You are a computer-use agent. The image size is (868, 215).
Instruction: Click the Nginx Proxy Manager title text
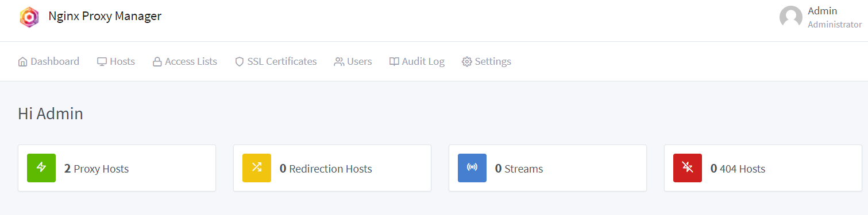click(105, 16)
